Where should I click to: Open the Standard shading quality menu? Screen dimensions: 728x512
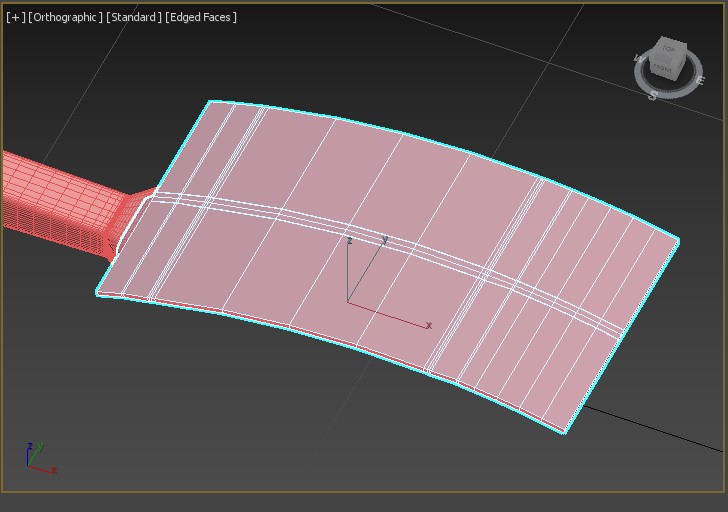click(133, 17)
